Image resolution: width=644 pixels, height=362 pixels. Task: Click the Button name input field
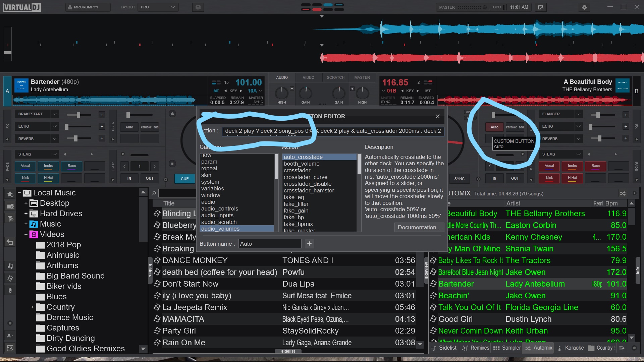(270, 244)
